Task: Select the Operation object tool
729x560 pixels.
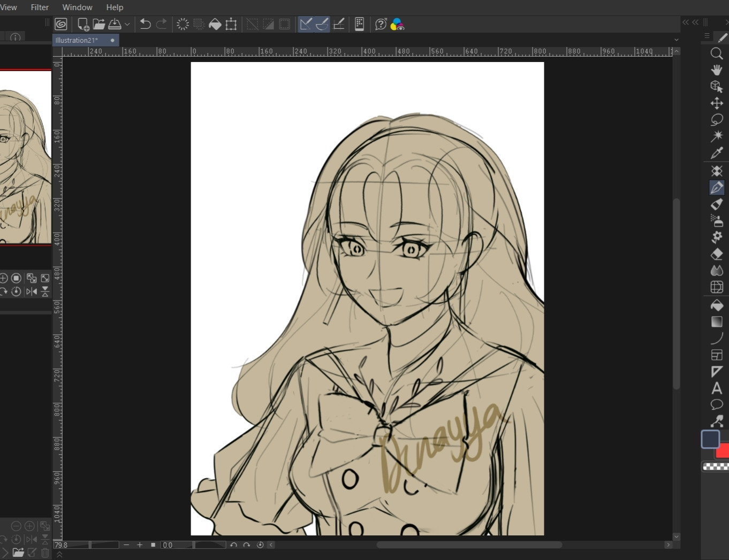Action: (x=717, y=87)
